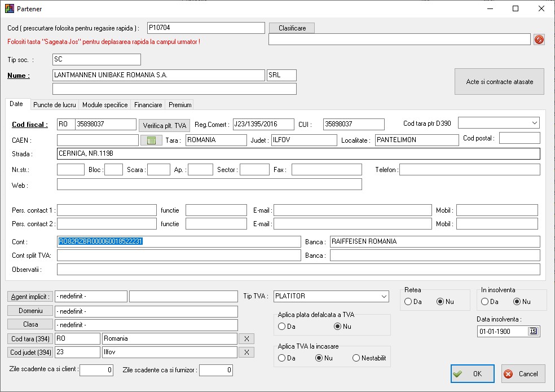Expand the Tip TVA dropdown
The height and width of the screenshot is (392, 555).
pyautogui.click(x=384, y=296)
